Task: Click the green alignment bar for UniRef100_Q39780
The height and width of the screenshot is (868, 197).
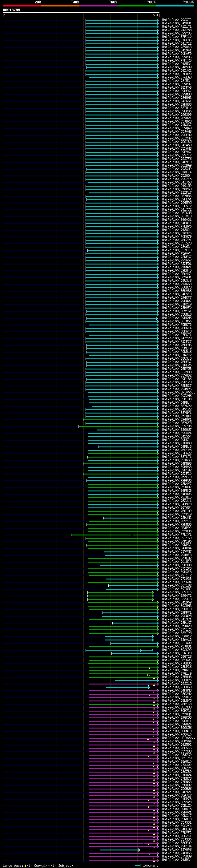Action: 119,426
